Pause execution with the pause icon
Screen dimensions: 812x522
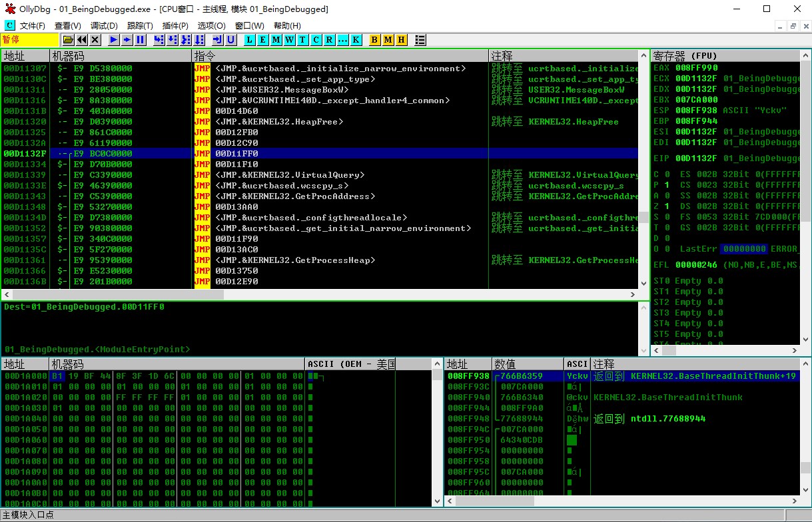point(141,40)
